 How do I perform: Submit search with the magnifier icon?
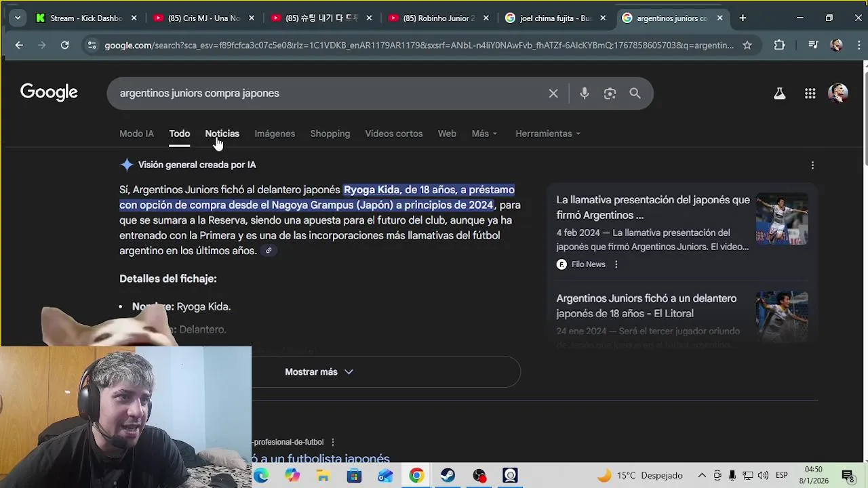[635, 94]
